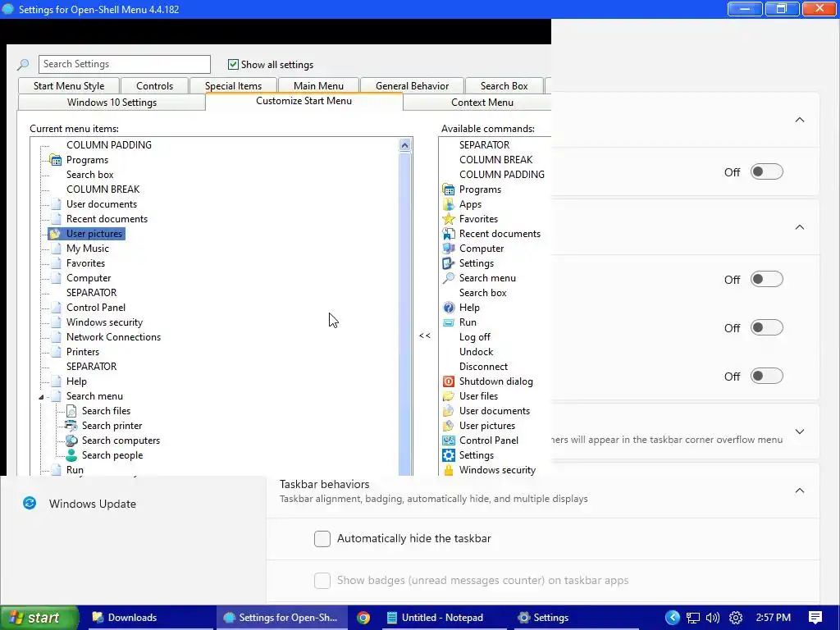Select Log off in Available commands
Viewport: 840px width, 630px height.
[x=475, y=337]
